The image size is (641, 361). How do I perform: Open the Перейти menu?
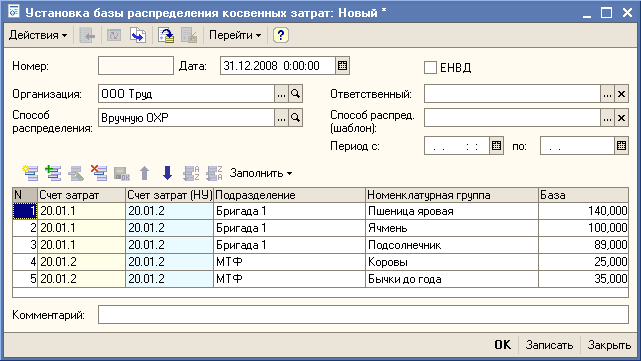[x=235, y=35]
